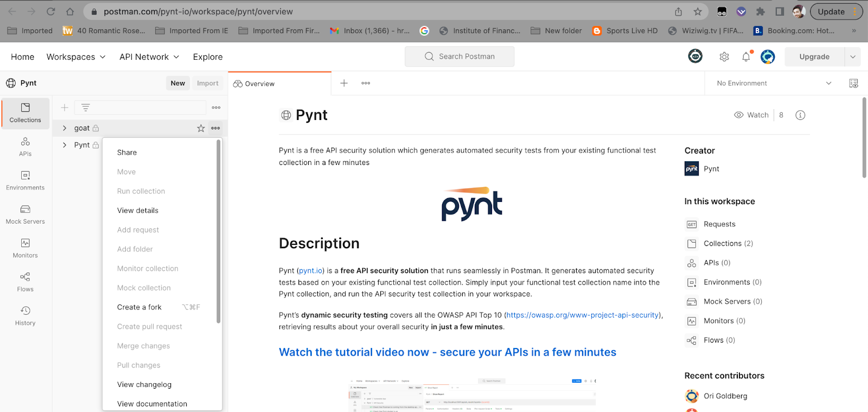Open the Monitors sidebar section

click(x=25, y=249)
